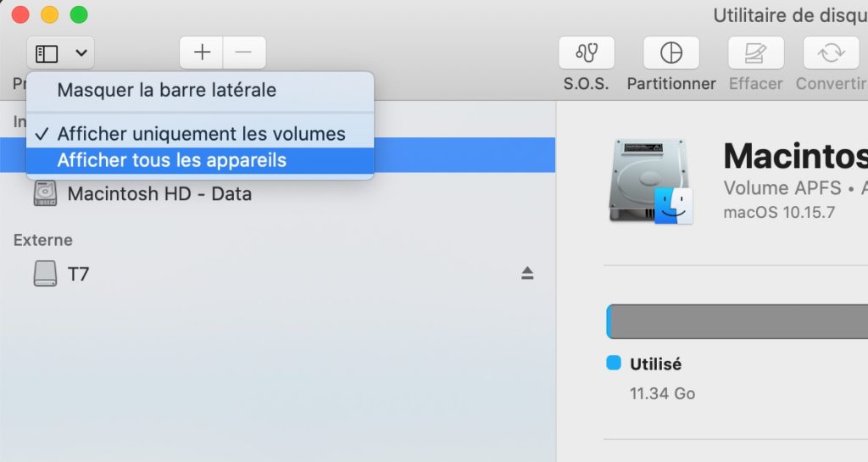Open the Partitionner pie chart tool

(x=671, y=53)
